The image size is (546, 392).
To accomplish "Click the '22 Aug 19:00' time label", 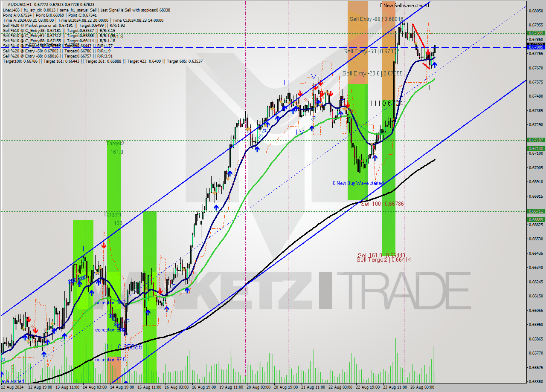I will tap(368, 387).
